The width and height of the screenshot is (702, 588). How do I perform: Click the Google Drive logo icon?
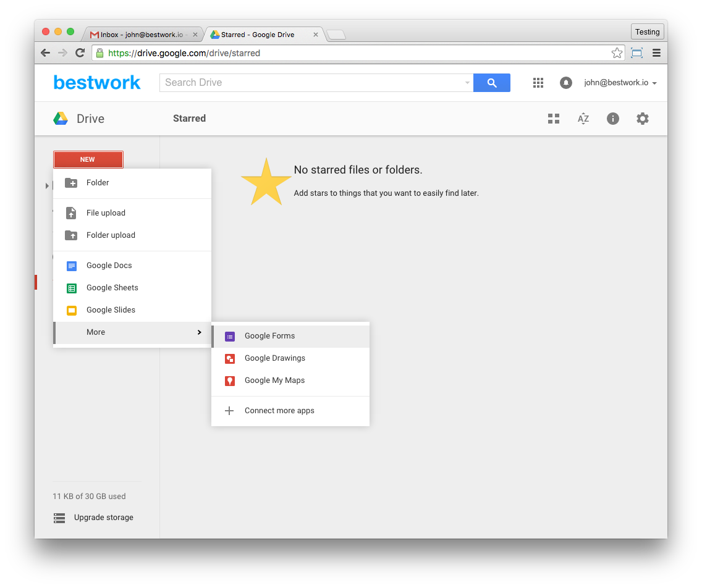[x=61, y=119]
